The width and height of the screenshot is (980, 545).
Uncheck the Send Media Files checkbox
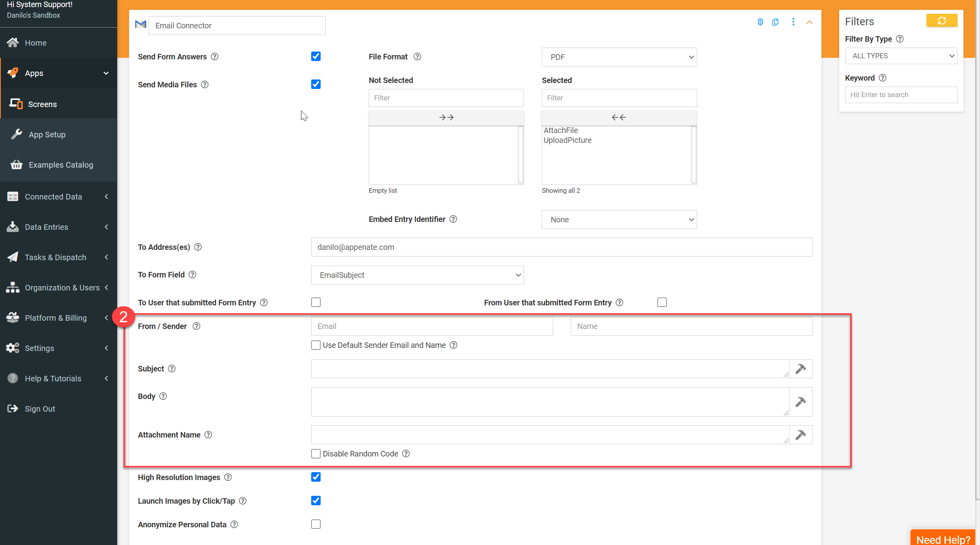[316, 84]
